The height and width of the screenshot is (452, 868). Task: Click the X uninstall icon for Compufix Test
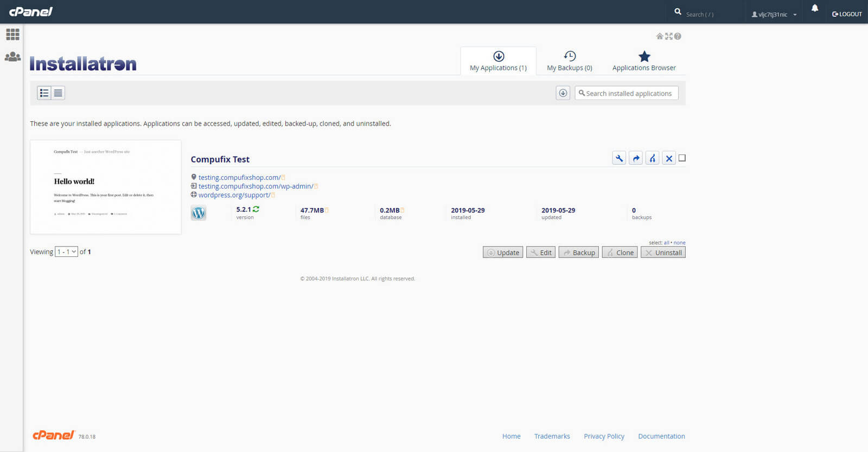[669, 158]
